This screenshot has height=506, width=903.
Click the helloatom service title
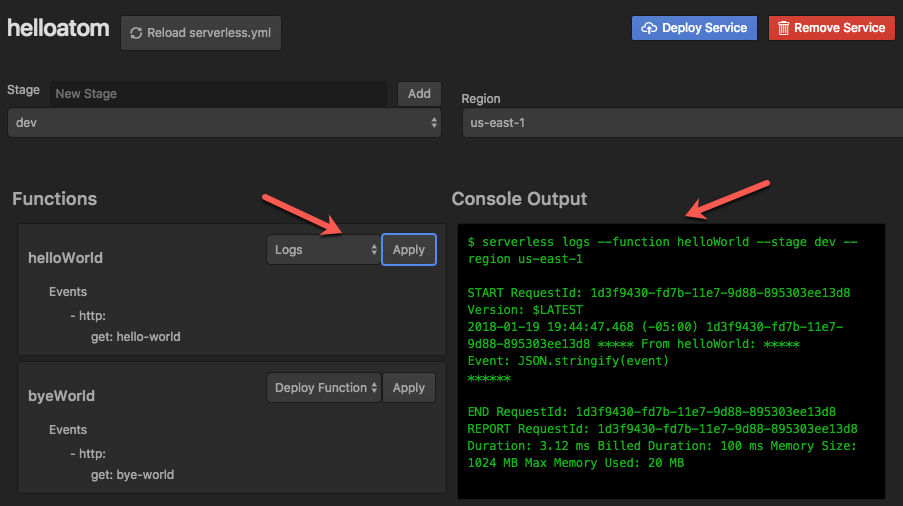coord(58,28)
